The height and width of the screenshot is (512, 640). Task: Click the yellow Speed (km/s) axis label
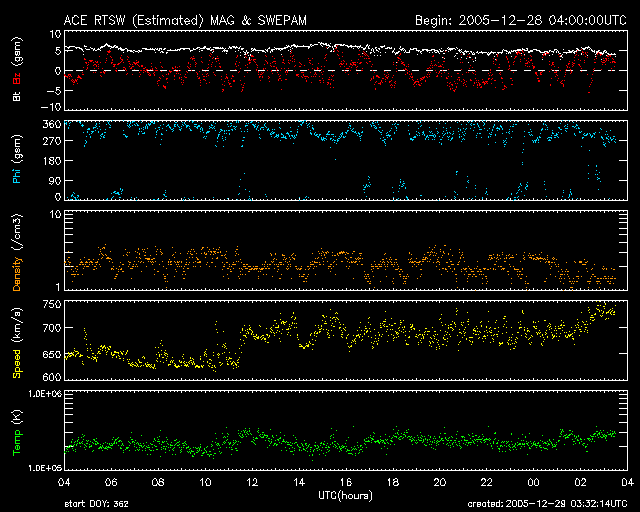[17, 342]
